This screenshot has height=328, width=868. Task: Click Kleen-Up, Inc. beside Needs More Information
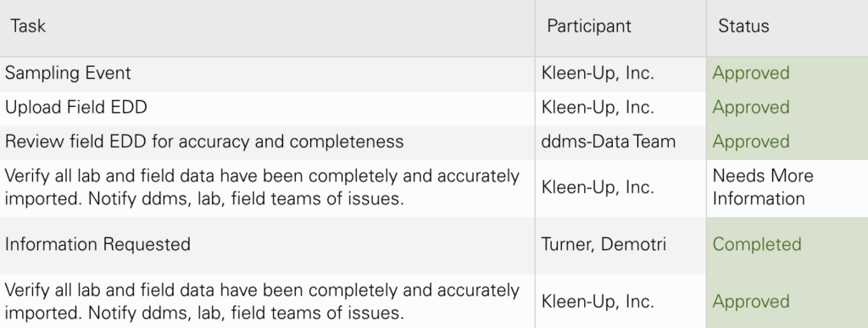click(598, 187)
